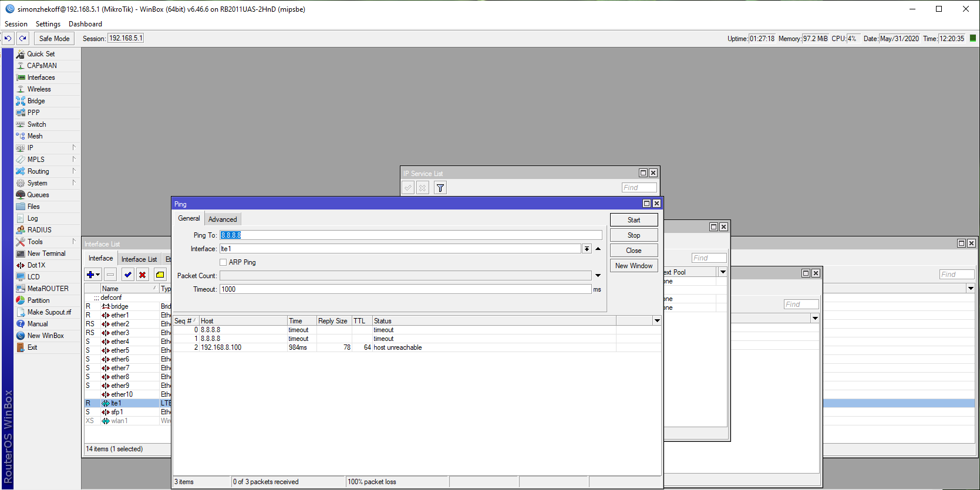The height and width of the screenshot is (490, 980).
Task: Click the Start button in Ping window
Action: click(634, 220)
